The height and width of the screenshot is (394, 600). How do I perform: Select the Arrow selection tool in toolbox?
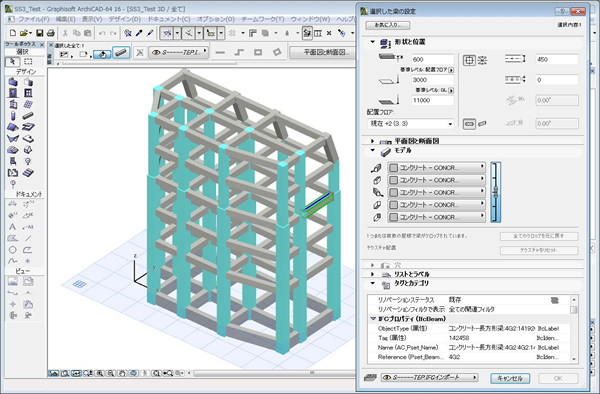coord(13,61)
